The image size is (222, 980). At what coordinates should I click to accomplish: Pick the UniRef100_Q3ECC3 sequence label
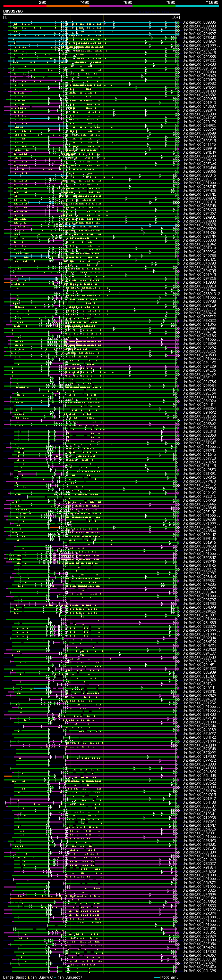[x=199, y=309]
